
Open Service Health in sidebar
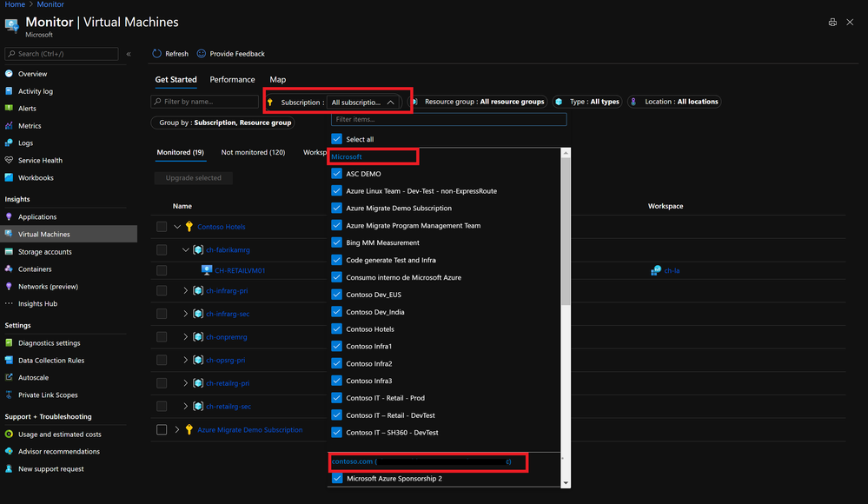(x=40, y=161)
